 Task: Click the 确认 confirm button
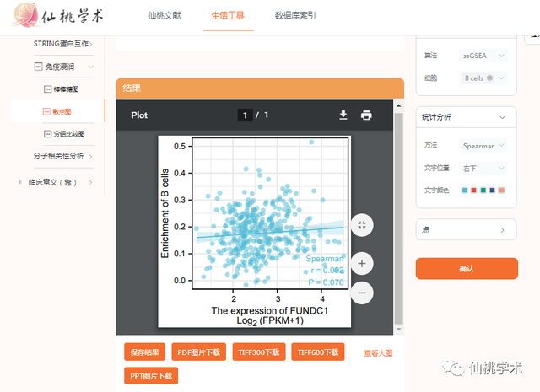pyautogui.click(x=467, y=268)
